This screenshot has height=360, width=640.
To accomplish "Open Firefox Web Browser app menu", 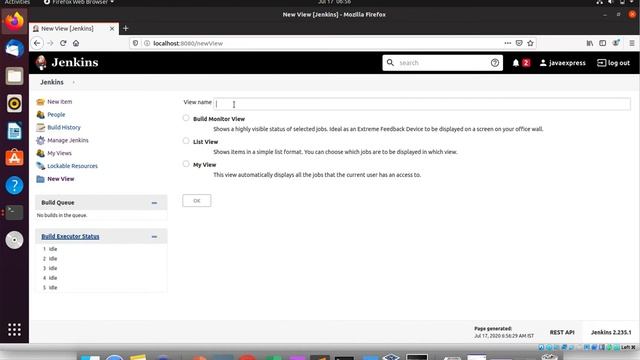I will click(79, 2).
